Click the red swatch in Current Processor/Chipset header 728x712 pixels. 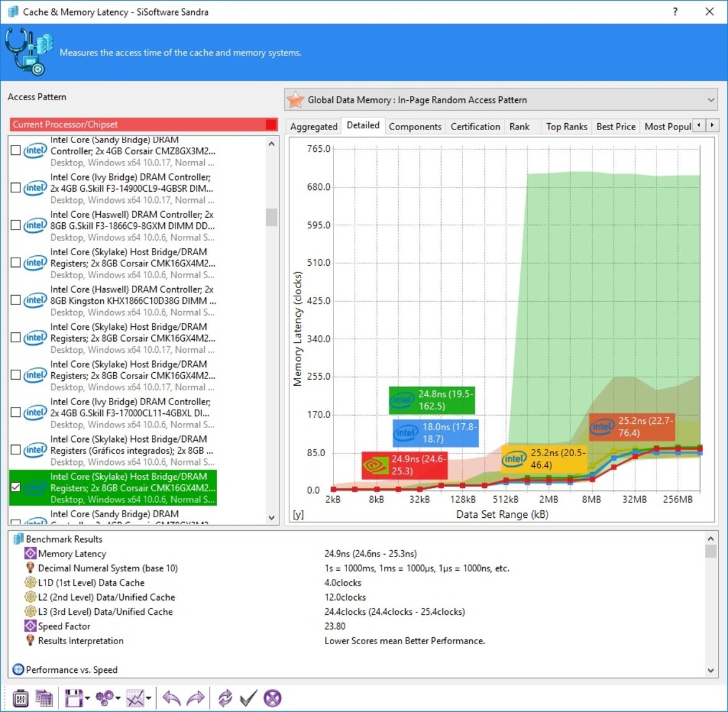(271, 124)
